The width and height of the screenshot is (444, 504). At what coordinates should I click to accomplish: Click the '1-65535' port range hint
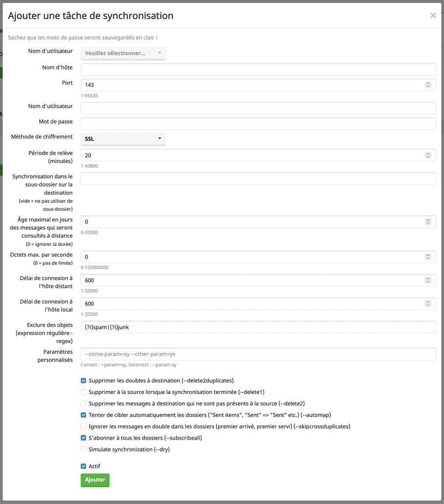(x=89, y=96)
